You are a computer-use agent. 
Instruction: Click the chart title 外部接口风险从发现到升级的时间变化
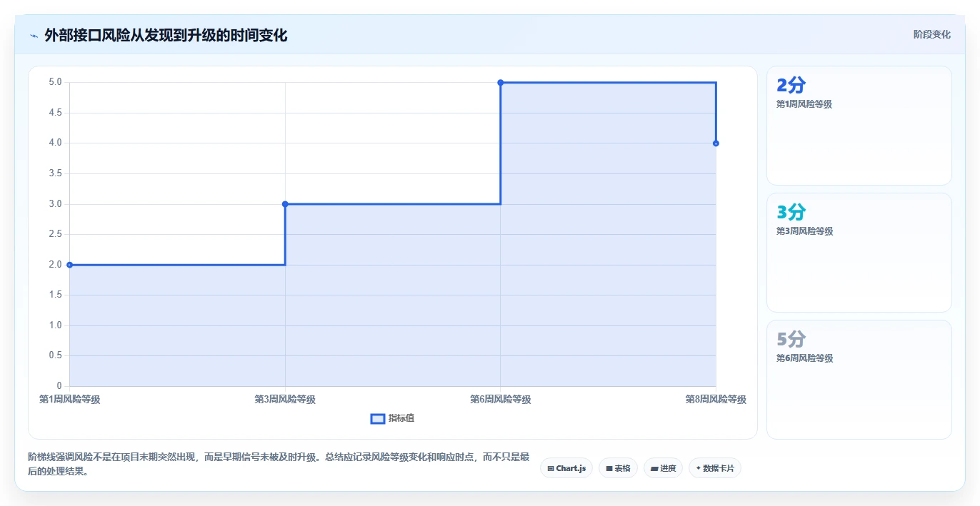pyautogui.click(x=166, y=35)
